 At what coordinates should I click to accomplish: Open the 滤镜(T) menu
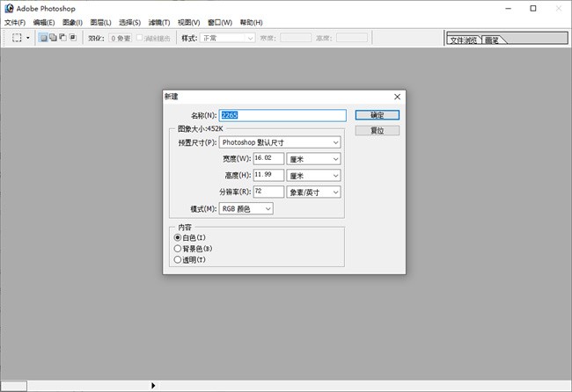[159, 22]
